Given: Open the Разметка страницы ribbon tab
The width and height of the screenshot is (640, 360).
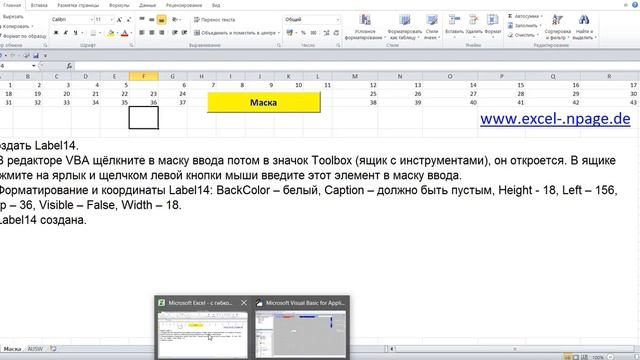Looking at the screenshot, I should pyautogui.click(x=78, y=5).
